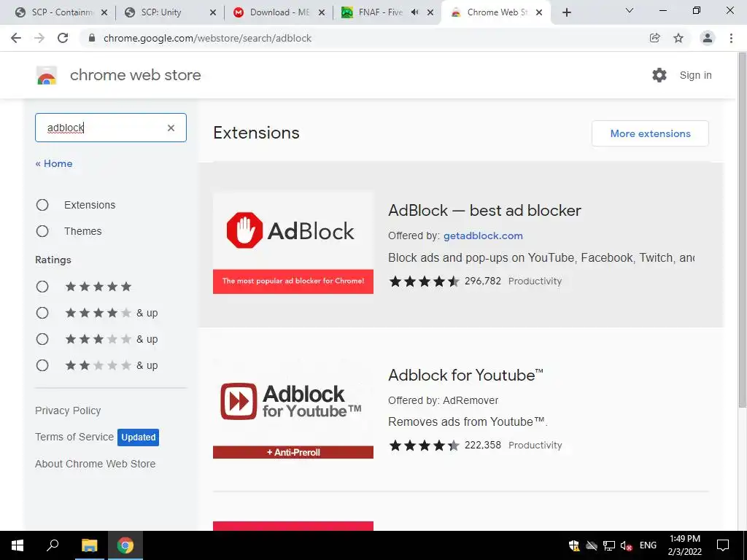Filter by two stars & up
747x560 pixels.
[x=42, y=365]
